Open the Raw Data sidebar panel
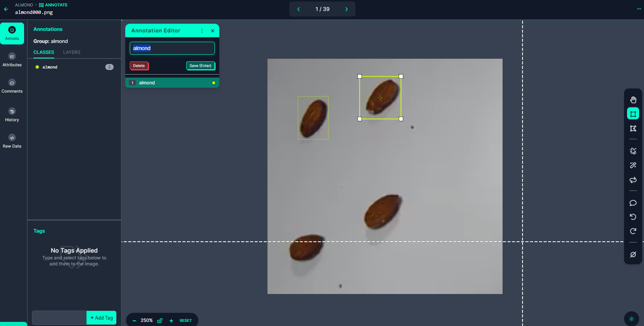 coord(12,141)
